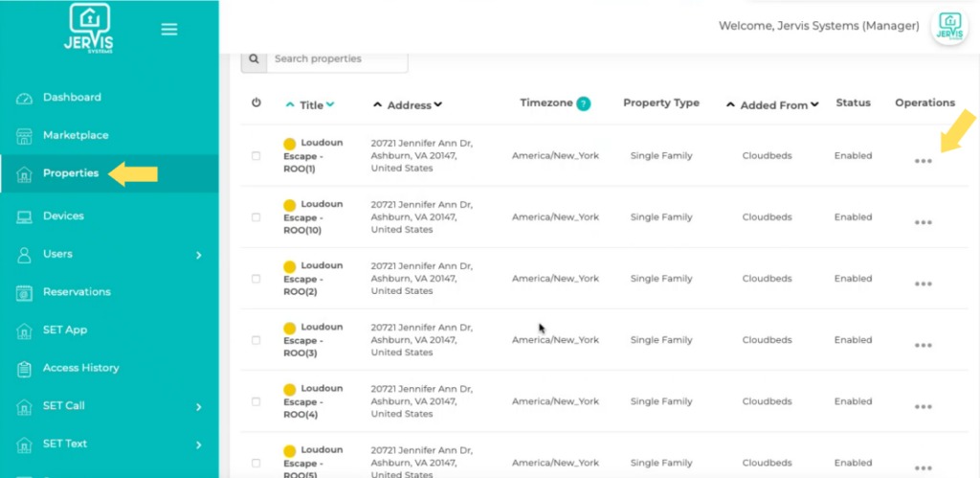This screenshot has width=980, height=478.
Task: Click the Title column header label
Action: (x=311, y=105)
